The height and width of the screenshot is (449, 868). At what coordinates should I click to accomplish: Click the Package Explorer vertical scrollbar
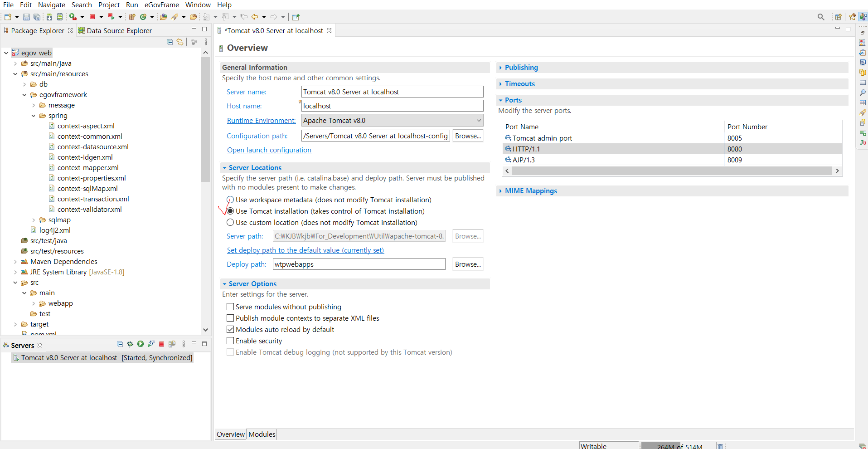tap(205, 119)
